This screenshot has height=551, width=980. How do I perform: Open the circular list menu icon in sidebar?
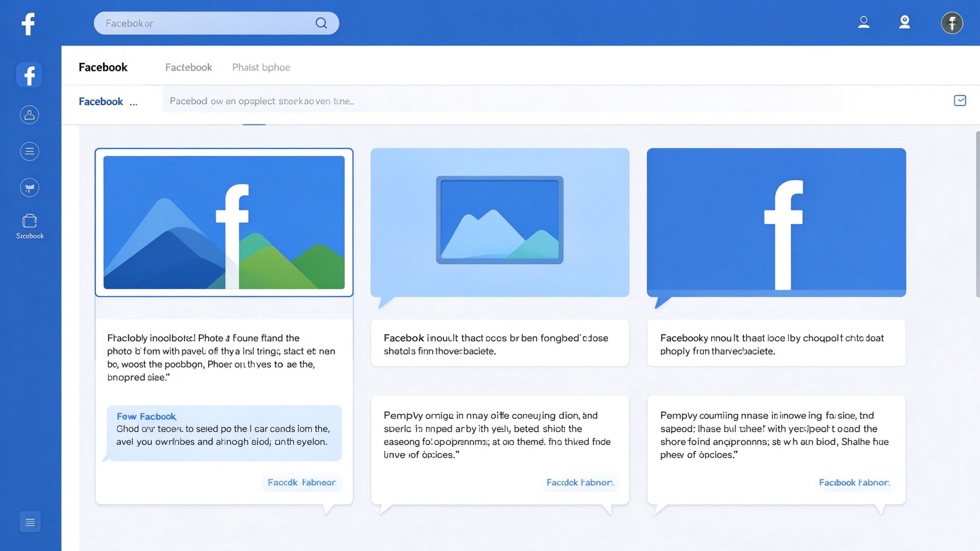(x=29, y=151)
